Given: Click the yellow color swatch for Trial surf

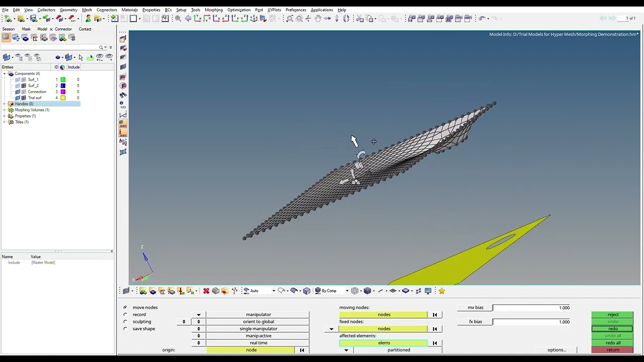Looking at the screenshot, I should 63,98.
